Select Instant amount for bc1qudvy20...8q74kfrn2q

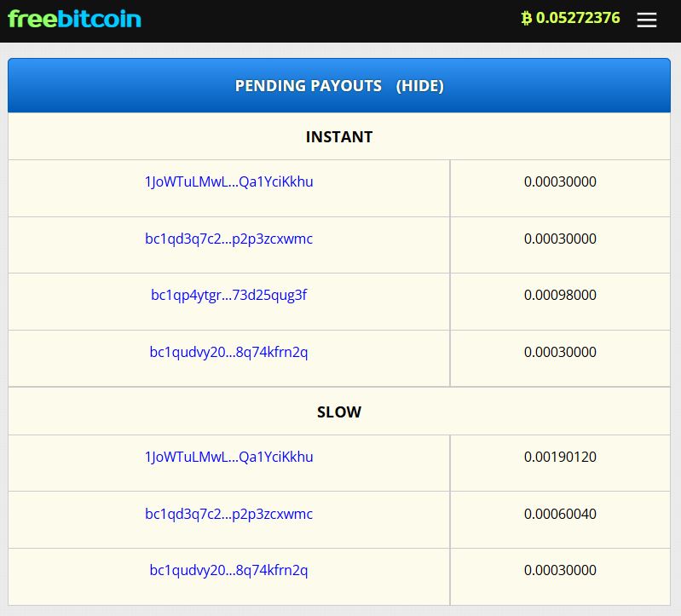(560, 352)
